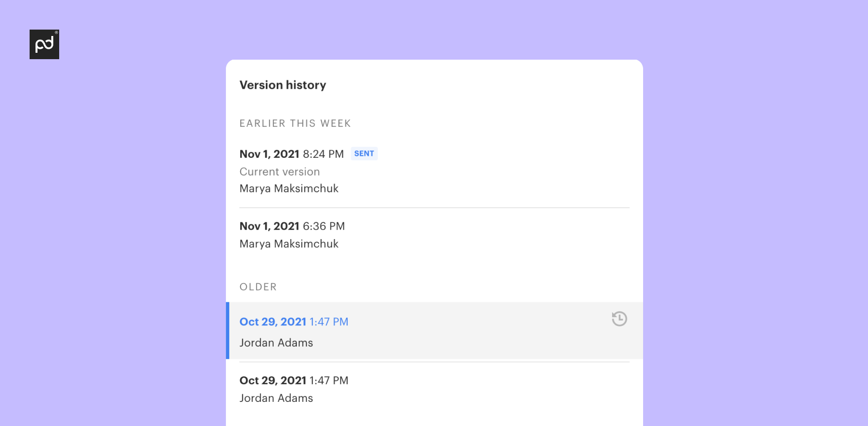The height and width of the screenshot is (426, 868).
Task: Click Marya Maksimchuk under Current version
Action: point(289,189)
